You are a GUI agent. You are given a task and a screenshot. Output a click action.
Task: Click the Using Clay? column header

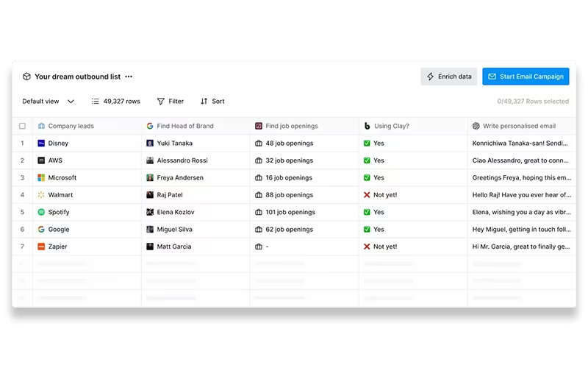tap(413, 126)
